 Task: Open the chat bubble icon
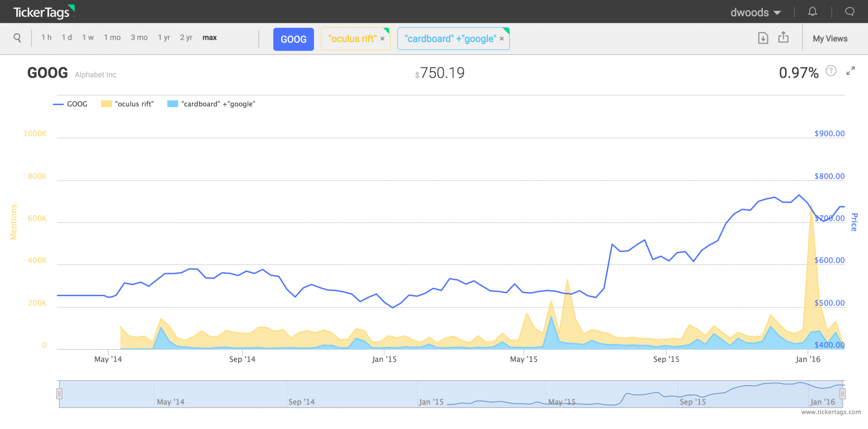[850, 12]
